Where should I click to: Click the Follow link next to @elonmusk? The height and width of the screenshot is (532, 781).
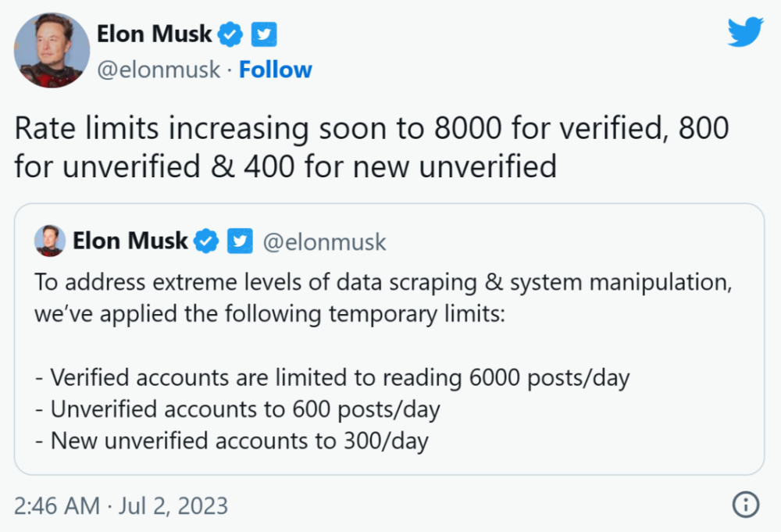tap(276, 70)
